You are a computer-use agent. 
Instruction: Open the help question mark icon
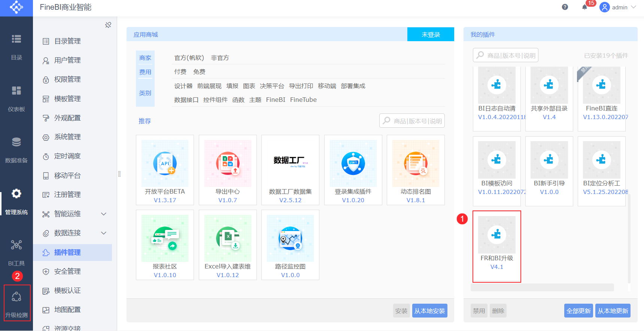[x=565, y=7]
